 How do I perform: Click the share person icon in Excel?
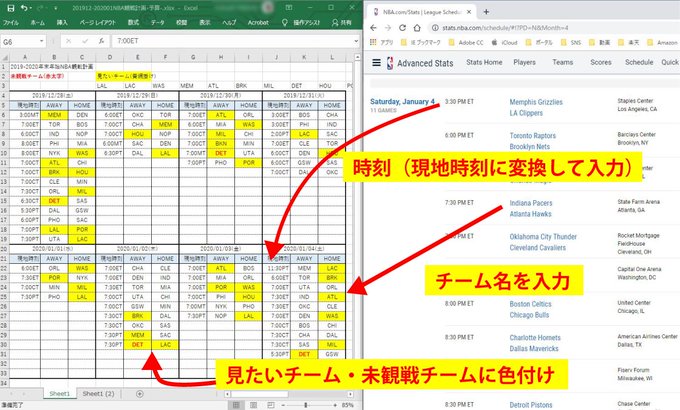pos(335,23)
